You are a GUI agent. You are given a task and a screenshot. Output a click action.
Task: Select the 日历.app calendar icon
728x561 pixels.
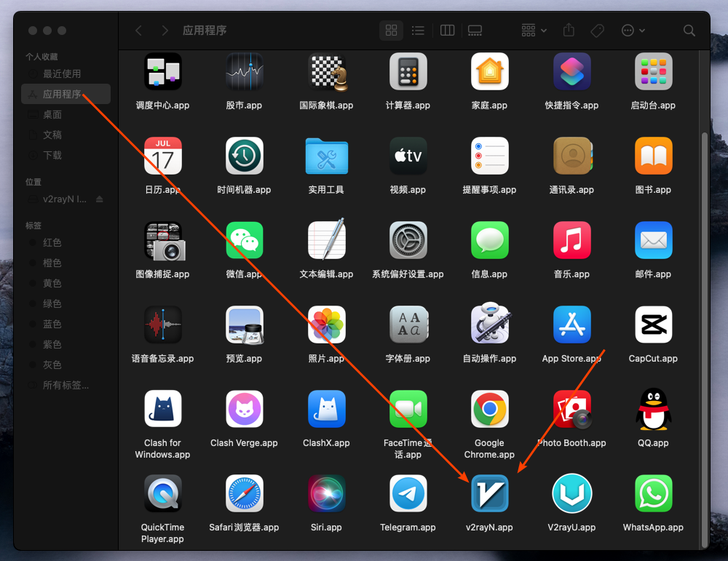click(162, 156)
